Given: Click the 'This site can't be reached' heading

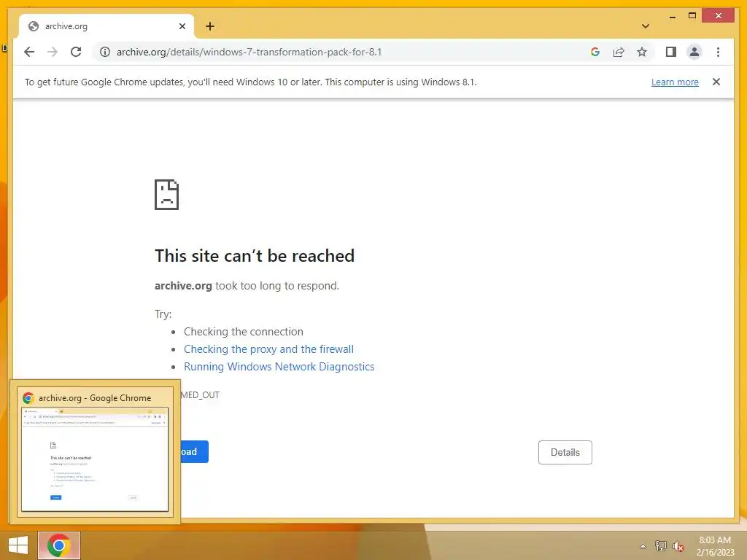Looking at the screenshot, I should point(255,256).
